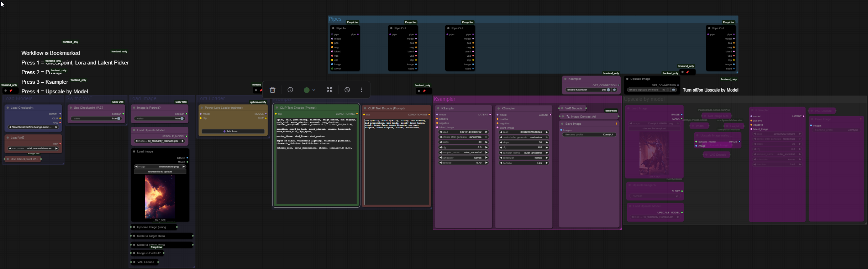Open the three-dot more options menu

pos(362,90)
